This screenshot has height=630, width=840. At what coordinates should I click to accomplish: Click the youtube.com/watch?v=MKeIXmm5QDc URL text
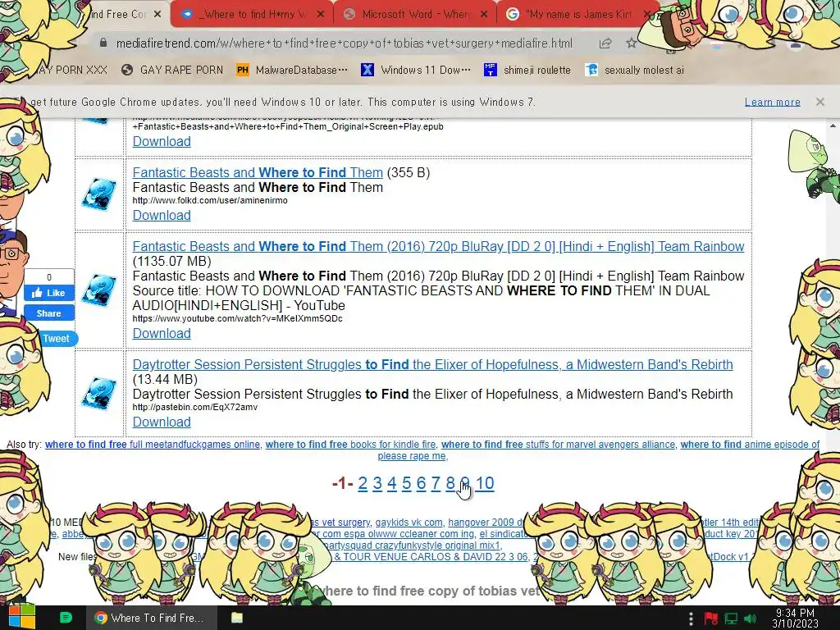pyautogui.click(x=237, y=319)
